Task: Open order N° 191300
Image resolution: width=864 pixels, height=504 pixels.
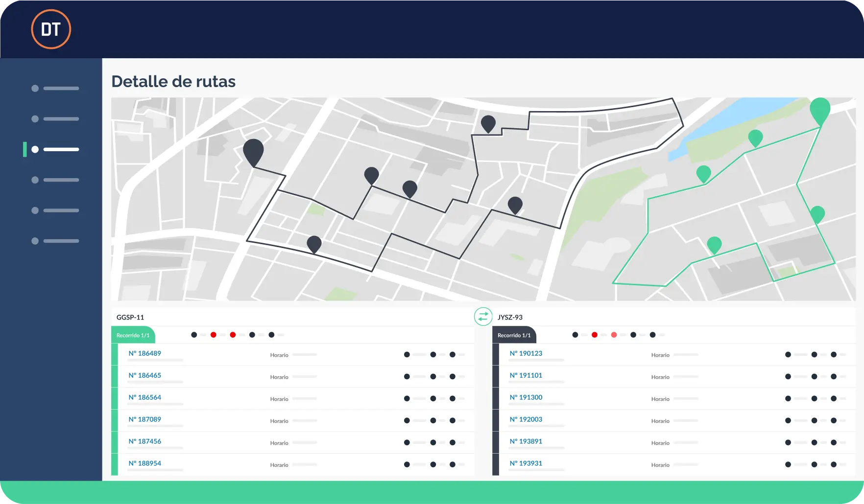Action: click(x=526, y=397)
